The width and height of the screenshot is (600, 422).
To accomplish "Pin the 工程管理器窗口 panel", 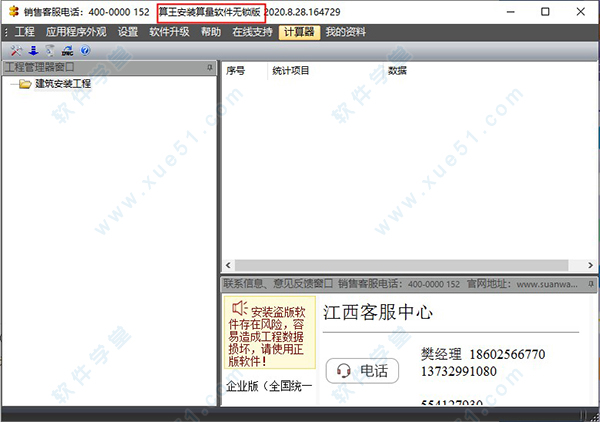I will (210, 68).
